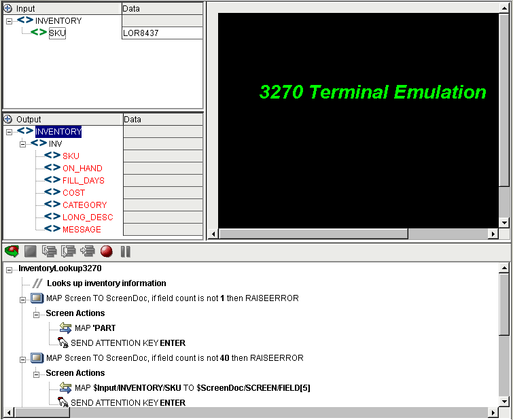Select the LONG_DESC output element
513x420 pixels.
point(88,217)
